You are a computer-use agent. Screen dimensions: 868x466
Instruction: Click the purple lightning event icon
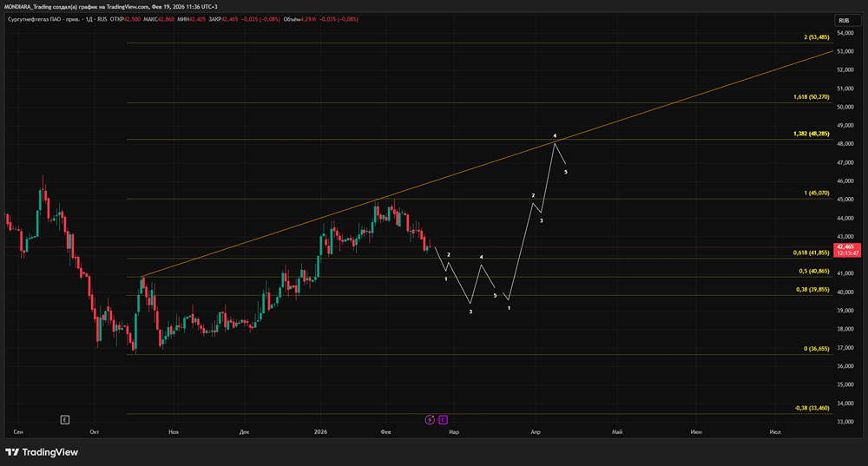(430, 420)
